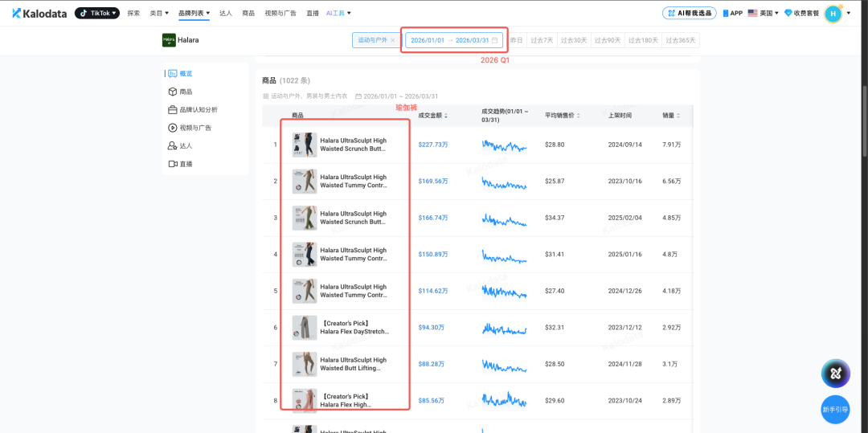Viewport: 868px width, 433px height.
Task: Click the trend sparkline in row 4
Action: pyautogui.click(x=504, y=255)
